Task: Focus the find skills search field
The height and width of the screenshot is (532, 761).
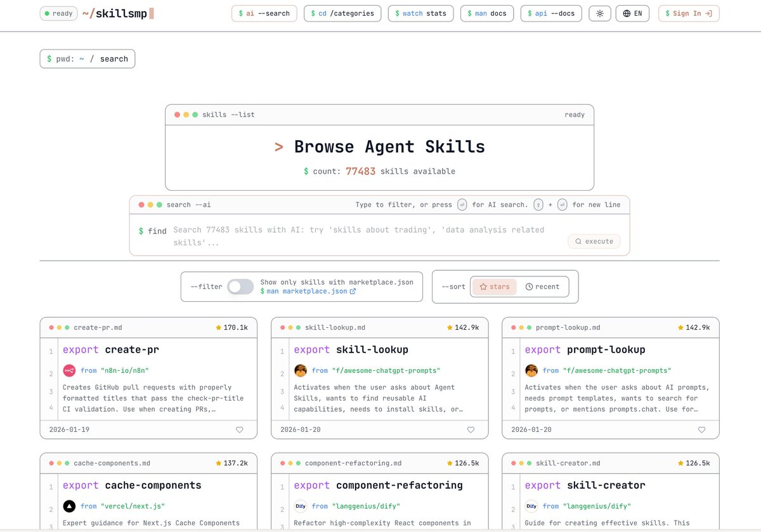Action: click(x=365, y=235)
